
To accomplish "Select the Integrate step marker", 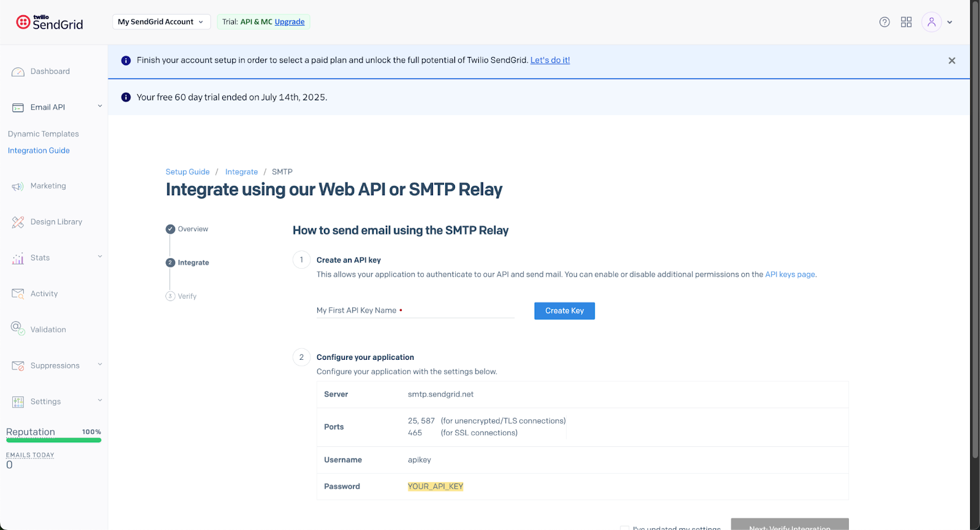I will coord(170,263).
